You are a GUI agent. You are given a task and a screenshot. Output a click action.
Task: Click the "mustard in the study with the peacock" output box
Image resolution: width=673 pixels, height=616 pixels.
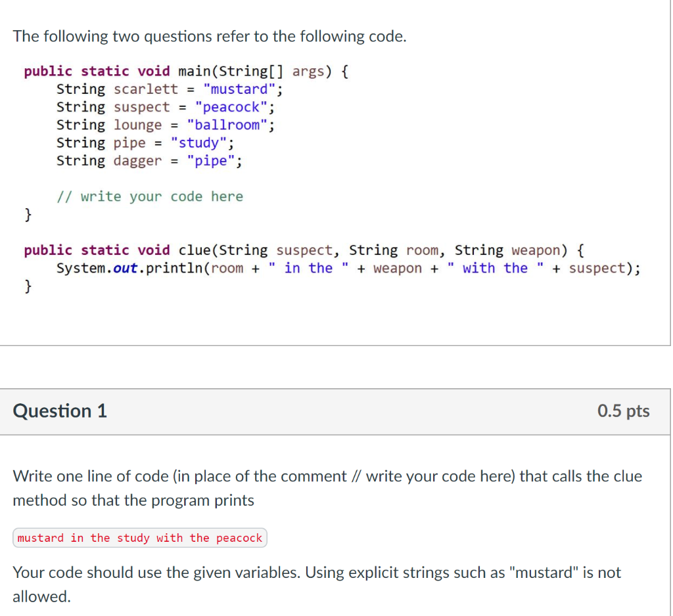coord(139,537)
